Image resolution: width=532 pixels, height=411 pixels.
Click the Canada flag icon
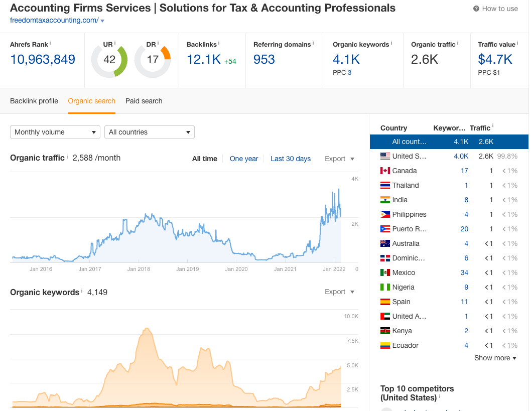pos(385,171)
